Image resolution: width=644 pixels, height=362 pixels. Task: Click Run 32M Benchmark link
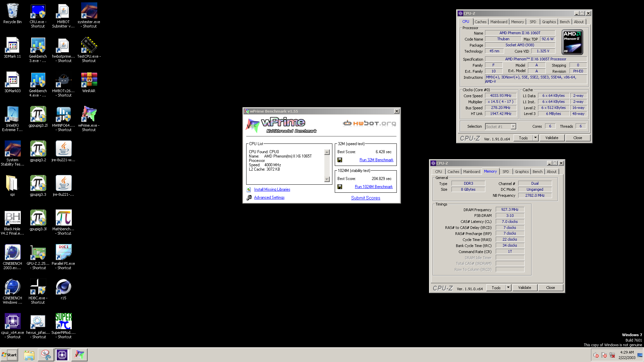[x=376, y=160]
